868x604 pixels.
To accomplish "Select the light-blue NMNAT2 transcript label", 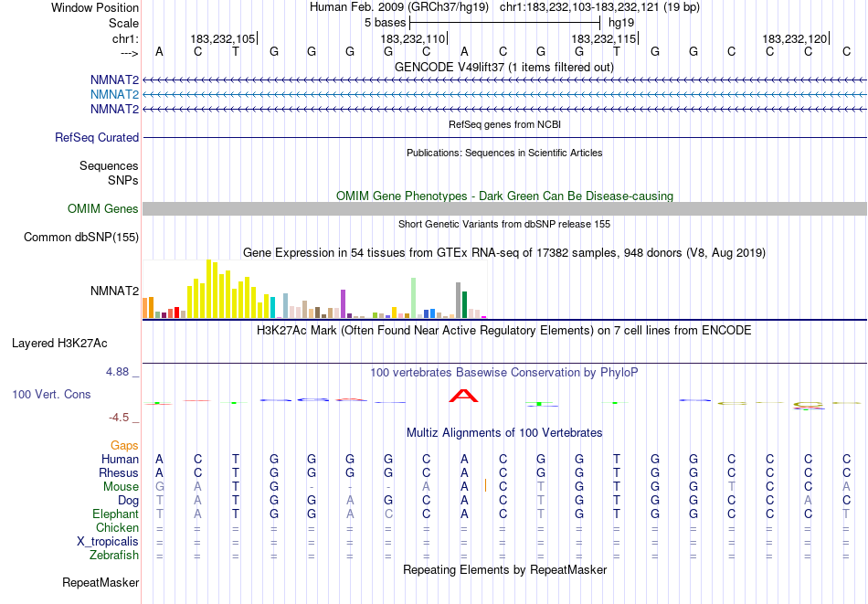I will tap(114, 95).
